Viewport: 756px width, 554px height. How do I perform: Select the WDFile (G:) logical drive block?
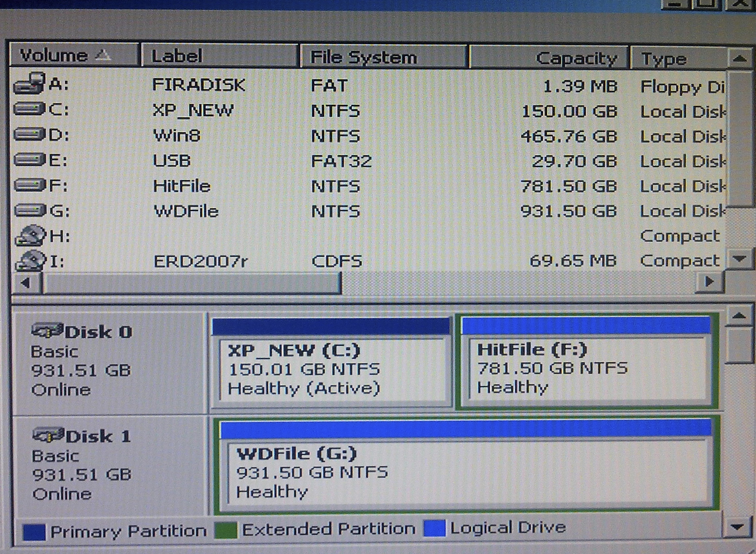(x=467, y=472)
